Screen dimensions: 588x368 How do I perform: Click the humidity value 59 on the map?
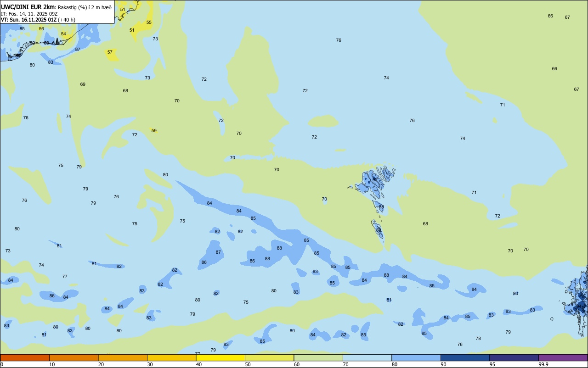click(x=154, y=131)
